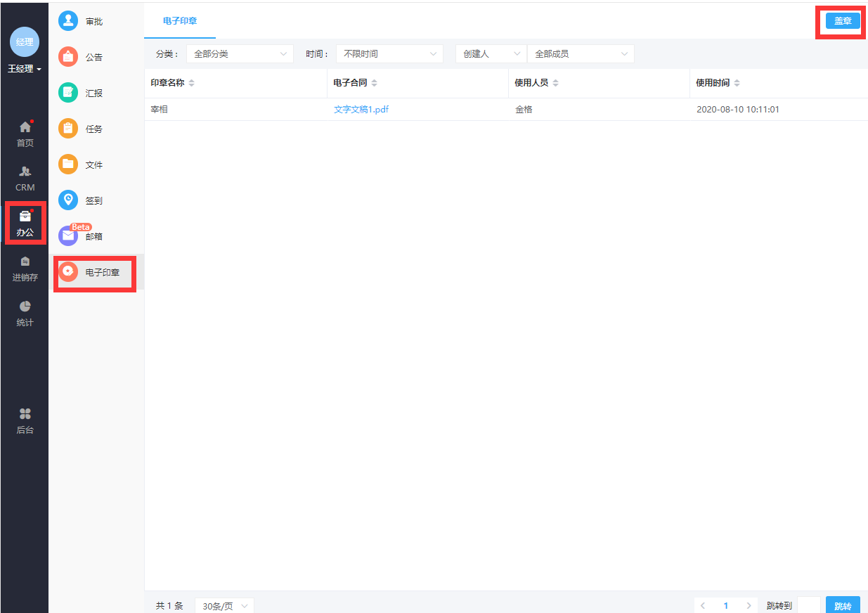Image resolution: width=868 pixels, height=613 pixels.
Task: Open the 任务 task clipboard icon
Action: 68,129
